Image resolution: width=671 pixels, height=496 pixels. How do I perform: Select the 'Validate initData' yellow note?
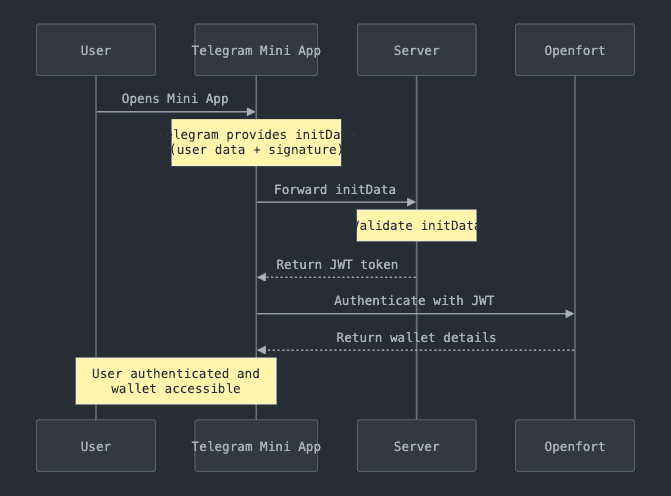click(416, 225)
